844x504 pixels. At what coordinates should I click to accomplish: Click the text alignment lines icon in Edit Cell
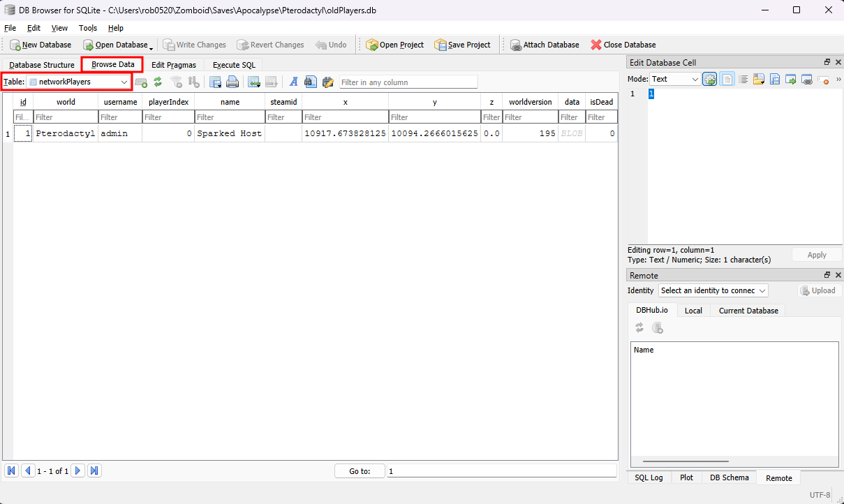pos(743,79)
